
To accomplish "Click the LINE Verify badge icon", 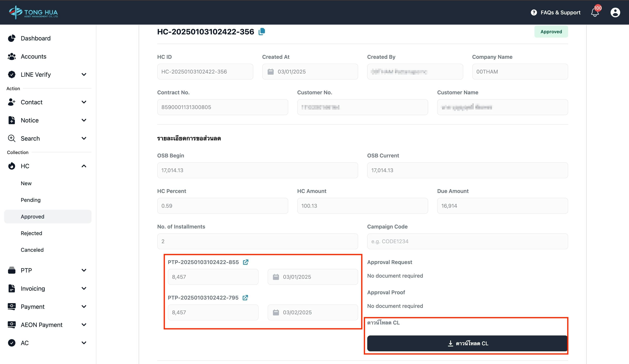I will click(12, 74).
